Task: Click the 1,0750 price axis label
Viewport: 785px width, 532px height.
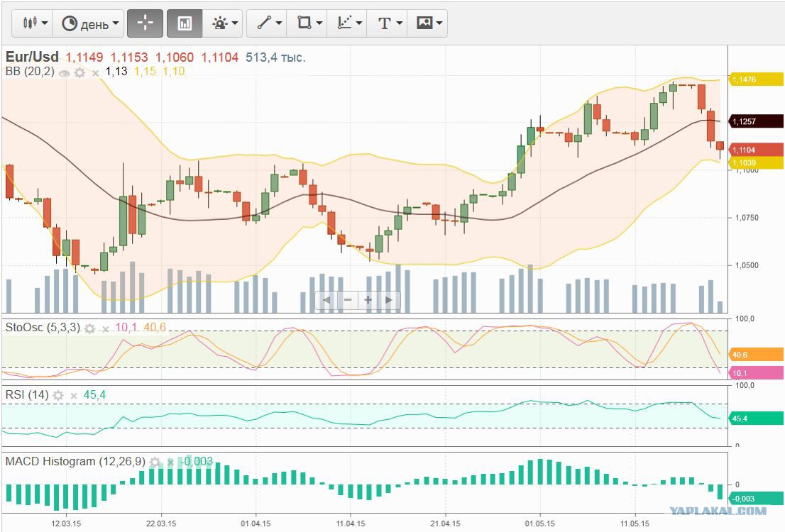Action: (x=747, y=218)
